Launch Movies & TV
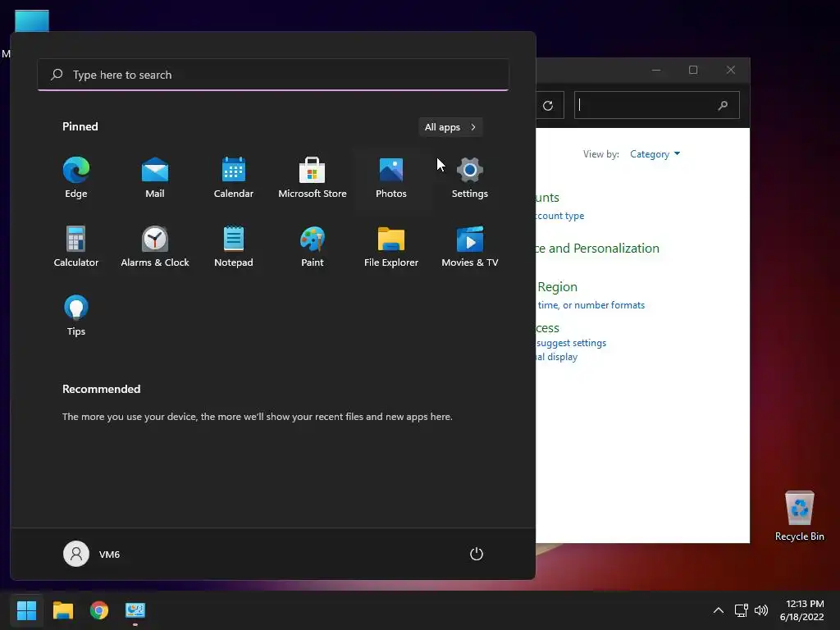 point(470,246)
